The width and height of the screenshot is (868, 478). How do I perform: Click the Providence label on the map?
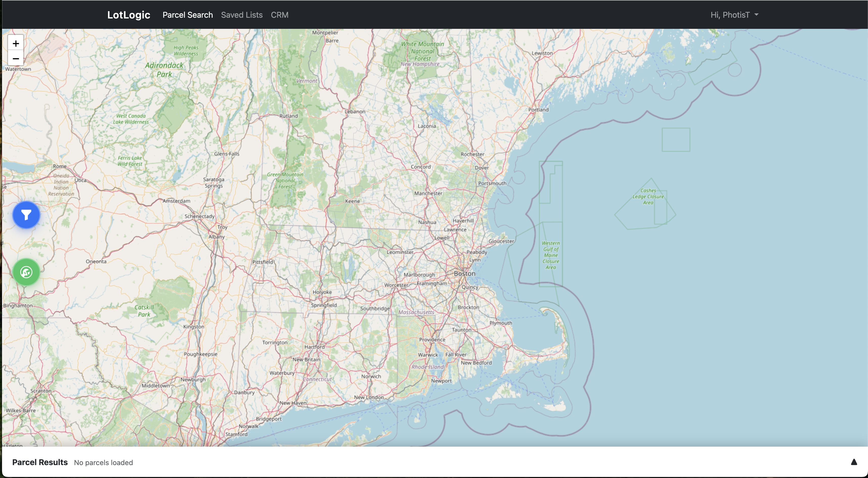tap(432, 340)
